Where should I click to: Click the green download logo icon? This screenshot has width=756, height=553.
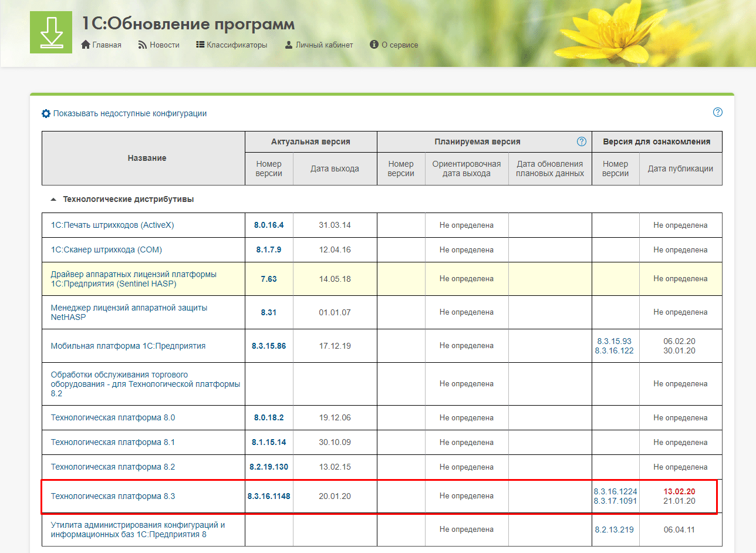[x=51, y=32]
